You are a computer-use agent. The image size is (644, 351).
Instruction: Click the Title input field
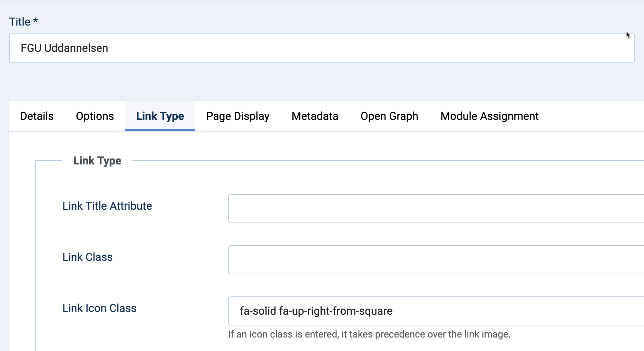click(321, 48)
